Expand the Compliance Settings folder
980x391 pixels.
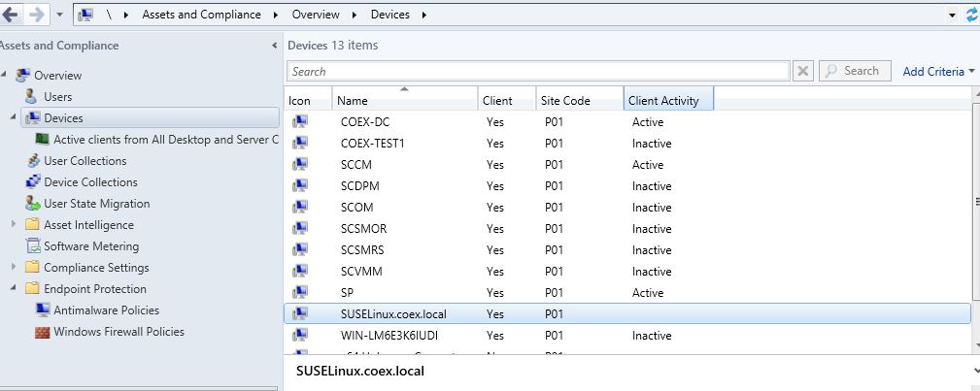coord(14,267)
